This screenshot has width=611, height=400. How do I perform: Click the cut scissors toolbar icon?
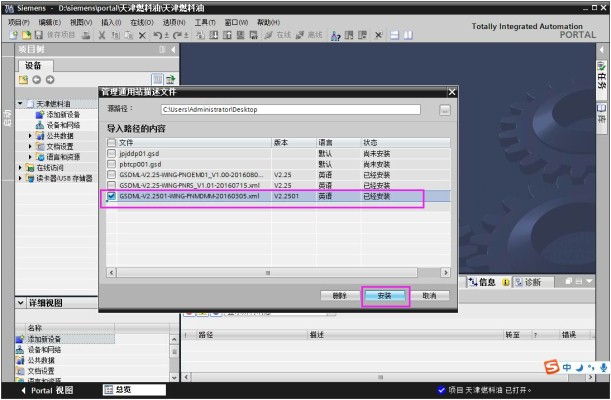tap(103, 35)
